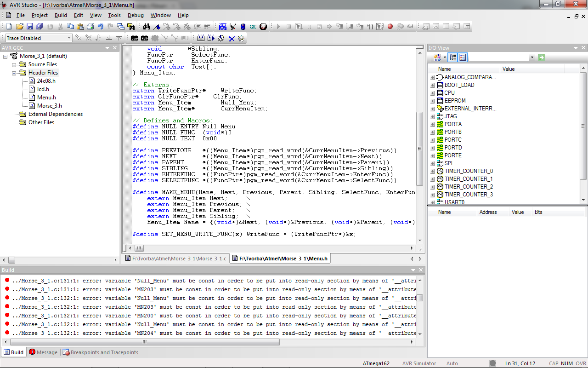588x368 pixels.
Task: Toggle bookmark with the blue flag icon
Action: point(157,26)
